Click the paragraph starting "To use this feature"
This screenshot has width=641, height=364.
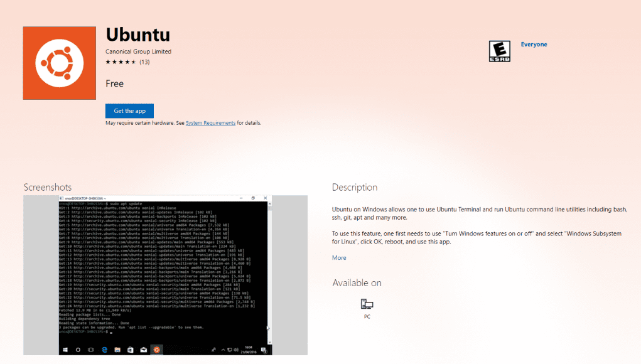(477, 237)
